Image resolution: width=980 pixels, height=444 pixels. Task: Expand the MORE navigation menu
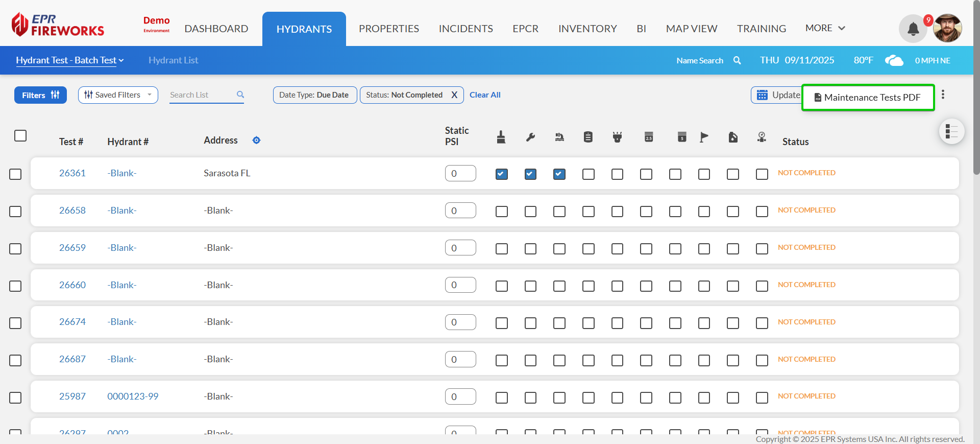pos(825,28)
